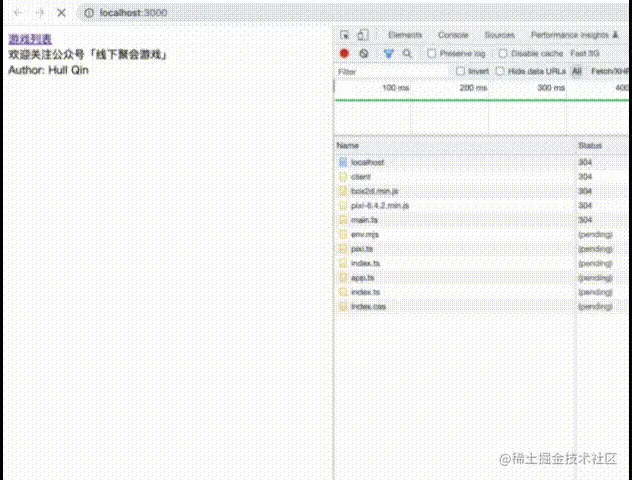Select the env.mjs request row

(481, 235)
